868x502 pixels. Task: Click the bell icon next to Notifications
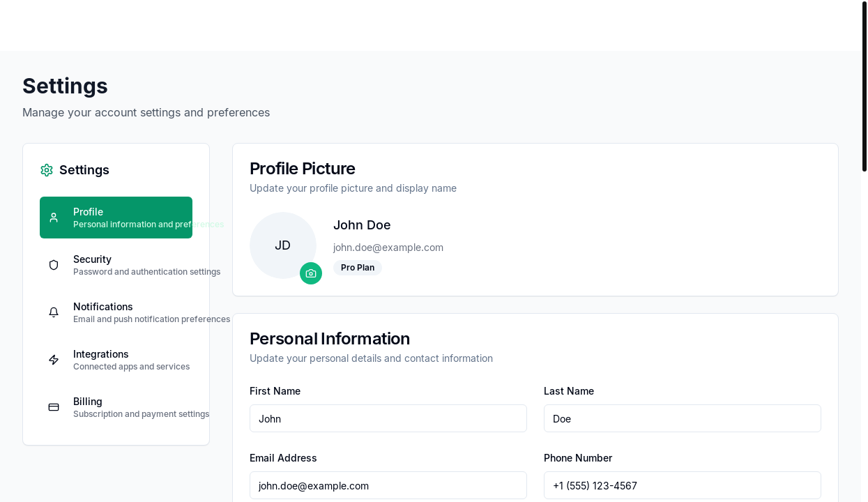pyautogui.click(x=54, y=312)
